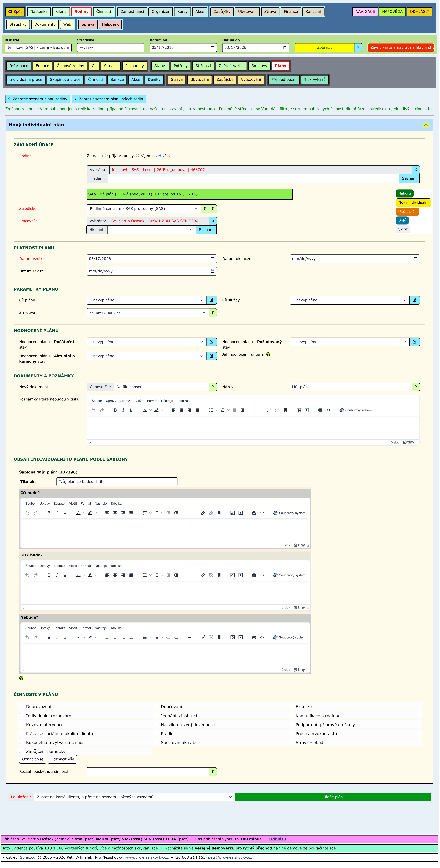Viewport: 440px width, 868px height.
Task: Click source code icon in Nebude? editor
Action: [262, 638]
